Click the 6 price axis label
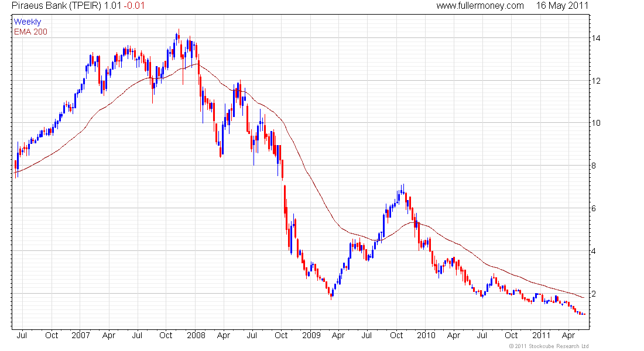 594,208
